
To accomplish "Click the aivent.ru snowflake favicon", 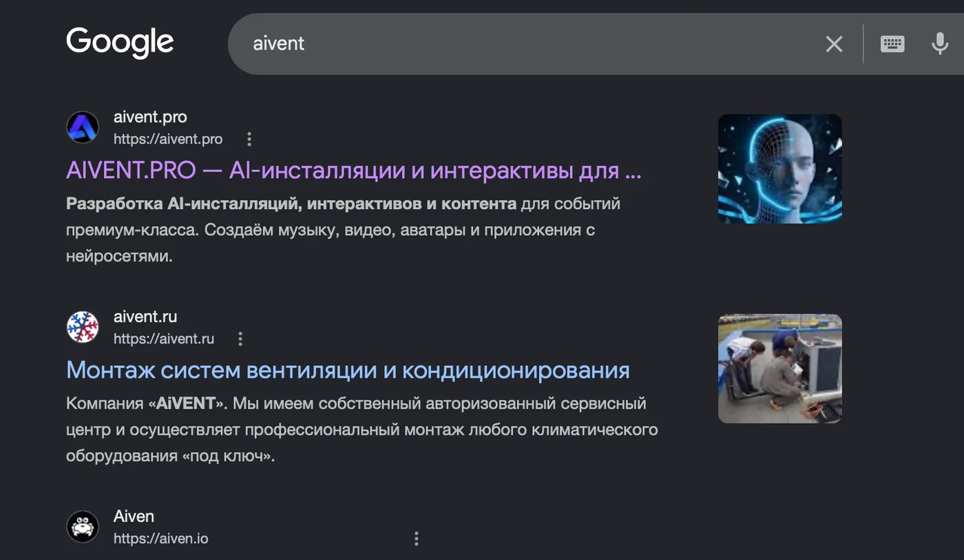I will point(83,327).
